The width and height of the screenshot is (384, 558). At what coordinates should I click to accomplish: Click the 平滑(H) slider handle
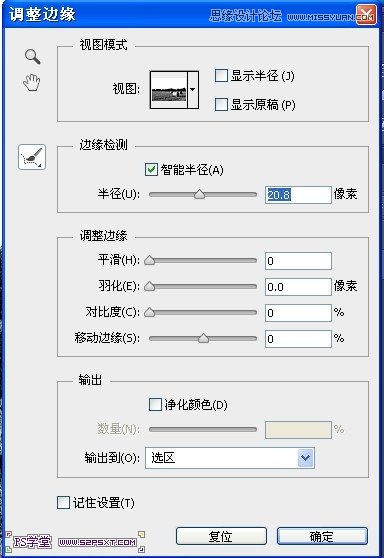pos(149,260)
